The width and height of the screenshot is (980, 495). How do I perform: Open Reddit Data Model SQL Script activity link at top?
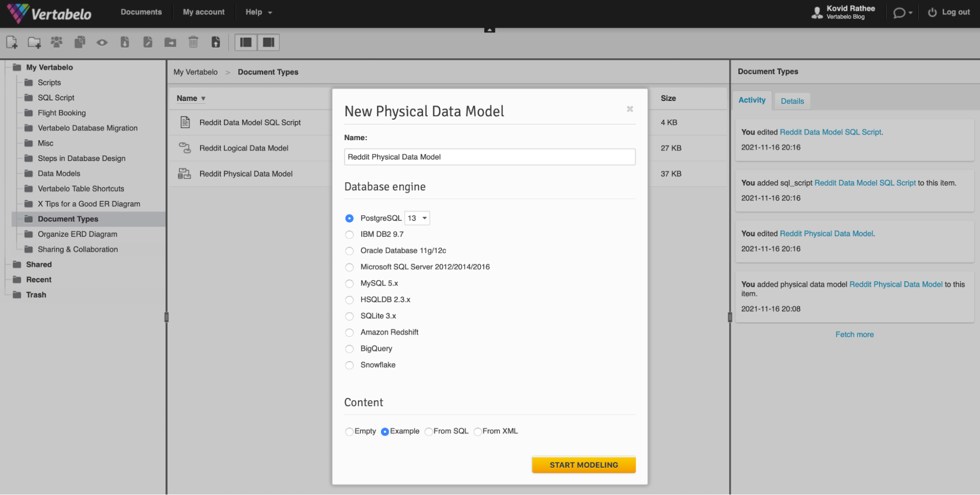(830, 132)
